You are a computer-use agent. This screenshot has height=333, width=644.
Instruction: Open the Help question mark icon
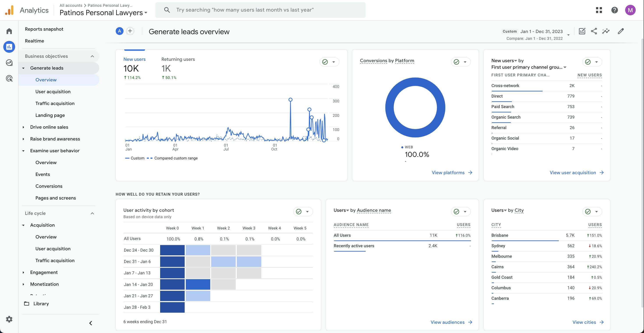pyautogui.click(x=614, y=10)
